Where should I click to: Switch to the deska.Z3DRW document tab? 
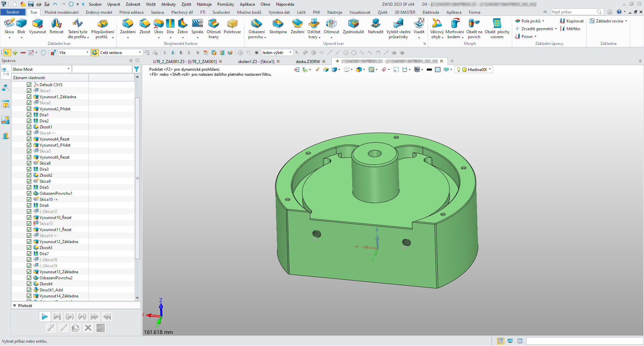tap(308, 62)
